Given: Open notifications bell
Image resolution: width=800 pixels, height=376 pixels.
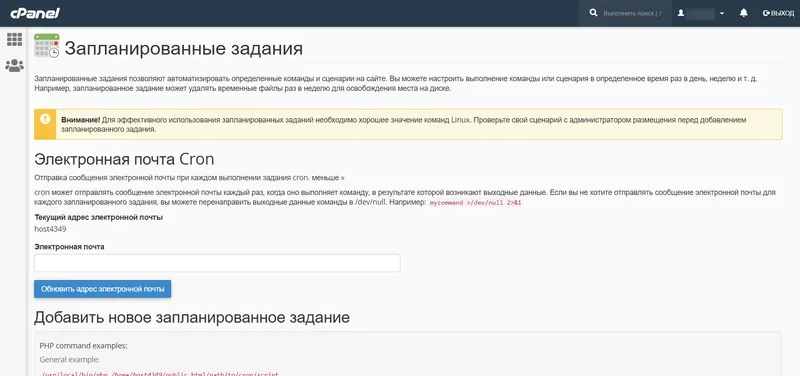Looking at the screenshot, I should (x=743, y=13).
